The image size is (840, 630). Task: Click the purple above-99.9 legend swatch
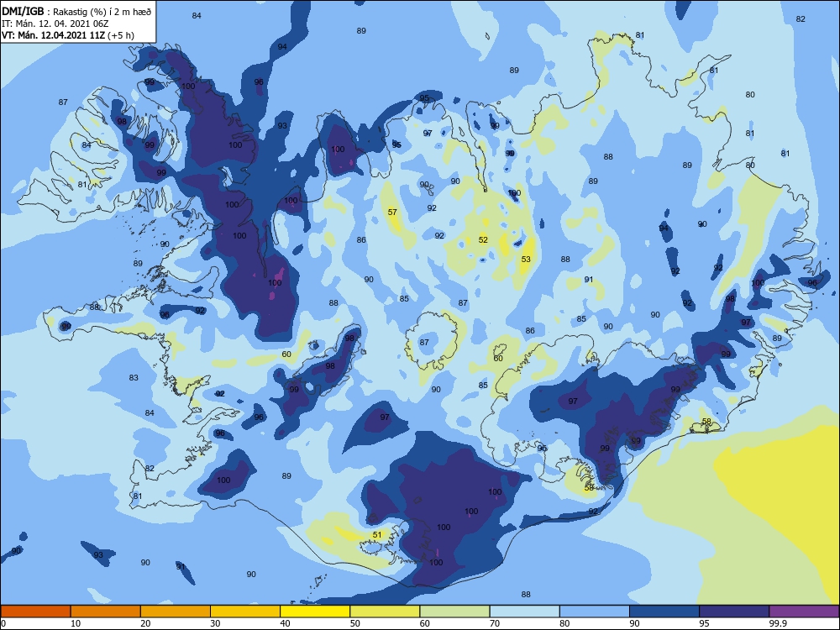804,612
